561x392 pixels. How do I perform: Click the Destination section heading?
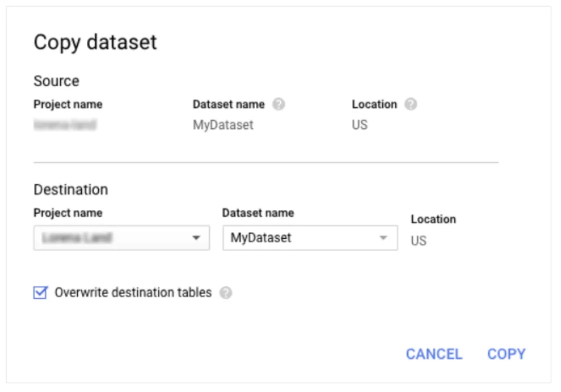click(x=70, y=190)
